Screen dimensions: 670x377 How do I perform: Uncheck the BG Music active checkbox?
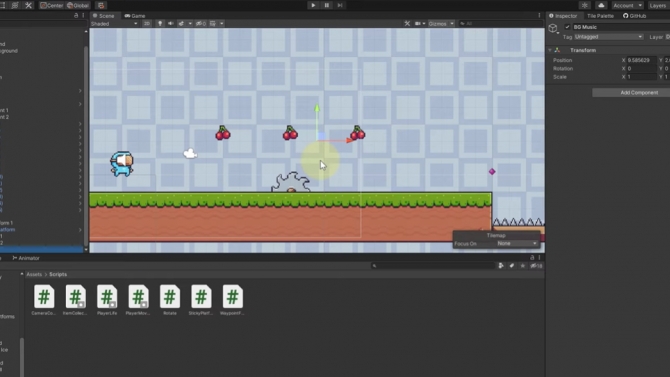point(567,27)
